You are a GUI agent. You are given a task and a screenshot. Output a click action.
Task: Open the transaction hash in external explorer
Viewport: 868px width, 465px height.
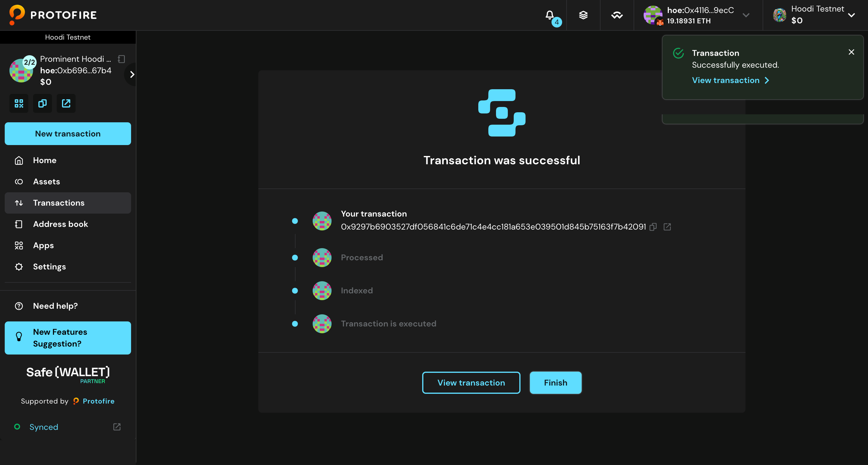668,227
